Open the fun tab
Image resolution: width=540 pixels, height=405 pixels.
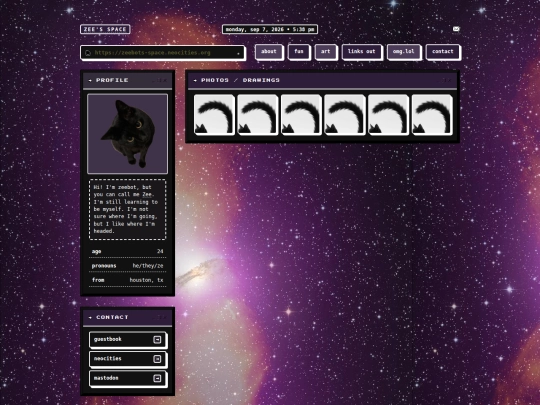tap(299, 52)
